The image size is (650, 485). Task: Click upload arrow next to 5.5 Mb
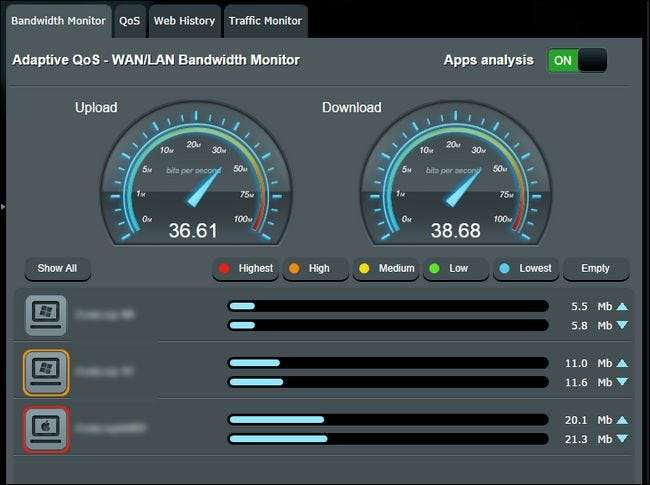[622, 307]
